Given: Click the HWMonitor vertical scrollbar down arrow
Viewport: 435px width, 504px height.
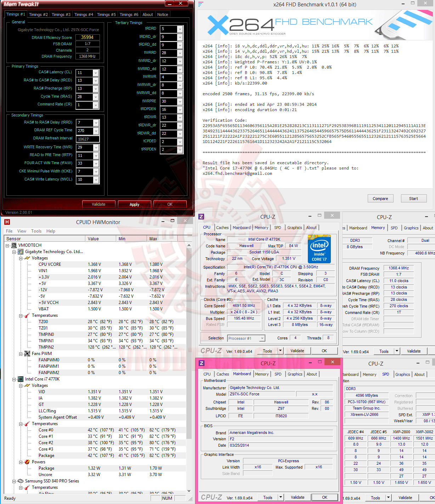Looking at the screenshot, I should (x=189, y=491).
